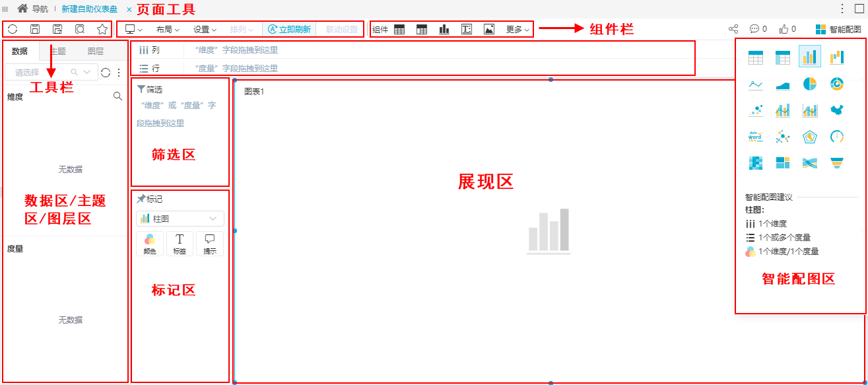
Task: Open the comments icon showing 0
Action: coord(758,29)
